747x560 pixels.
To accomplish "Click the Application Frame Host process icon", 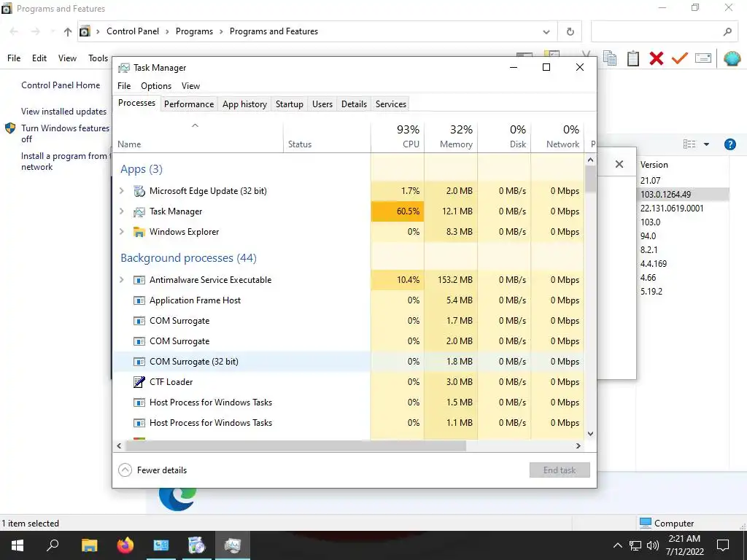I will click(139, 300).
